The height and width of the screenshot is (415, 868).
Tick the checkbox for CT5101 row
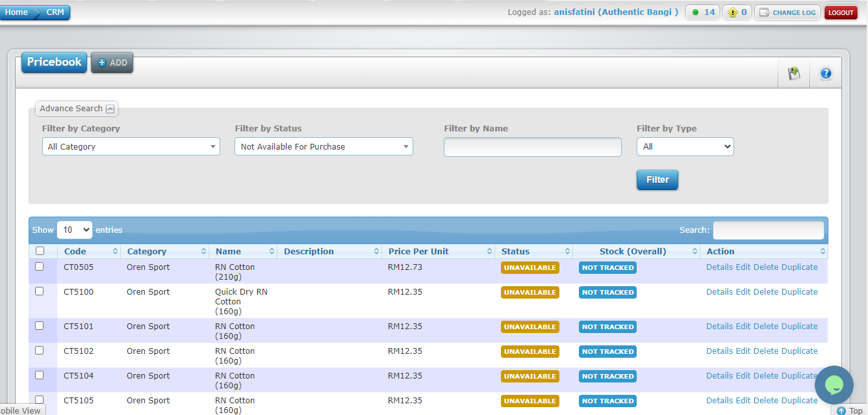pyautogui.click(x=40, y=326)
